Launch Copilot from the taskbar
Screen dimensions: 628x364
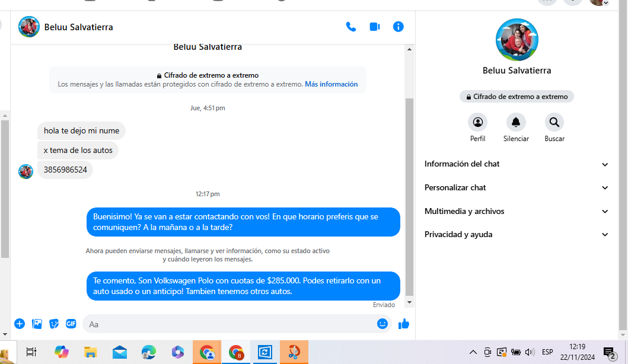click(62, 352)
